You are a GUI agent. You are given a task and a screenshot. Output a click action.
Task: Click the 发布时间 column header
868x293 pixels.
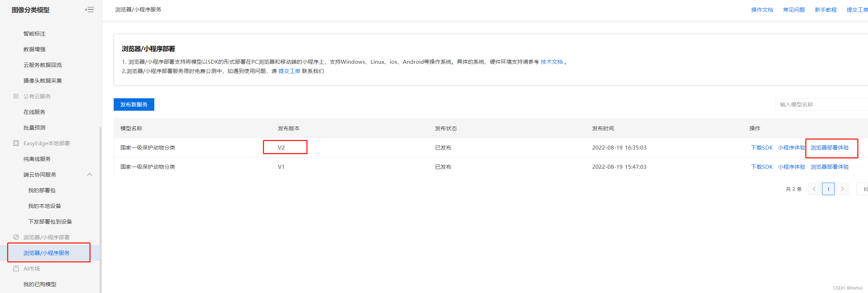pyautogui.click(x=603, y=128)
